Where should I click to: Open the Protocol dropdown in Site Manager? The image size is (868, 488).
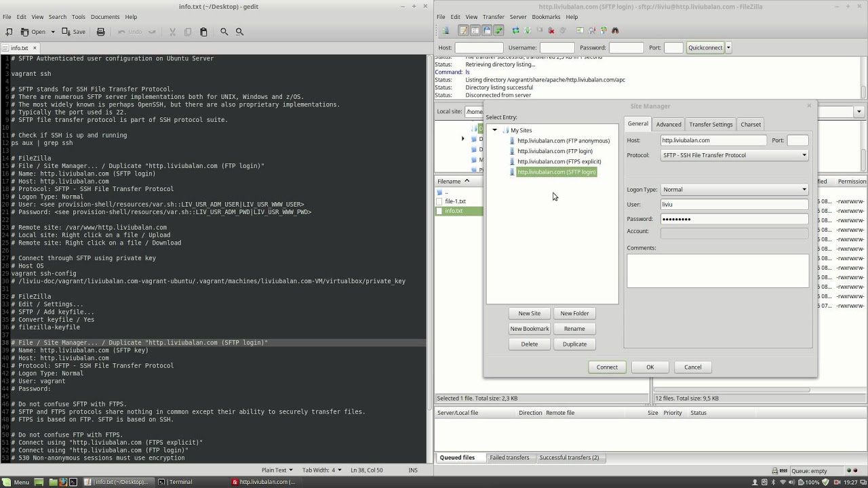click(x=734, y=155)
